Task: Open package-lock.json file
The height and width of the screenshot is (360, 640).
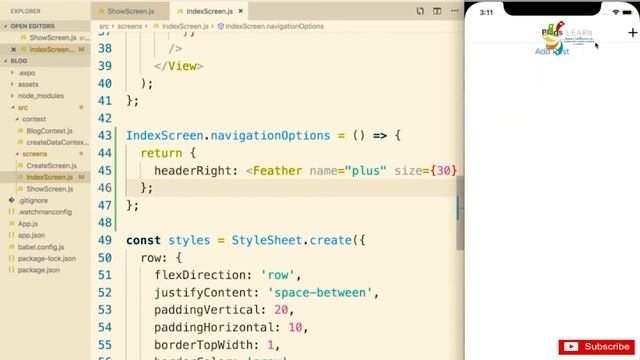Action: 47,258
